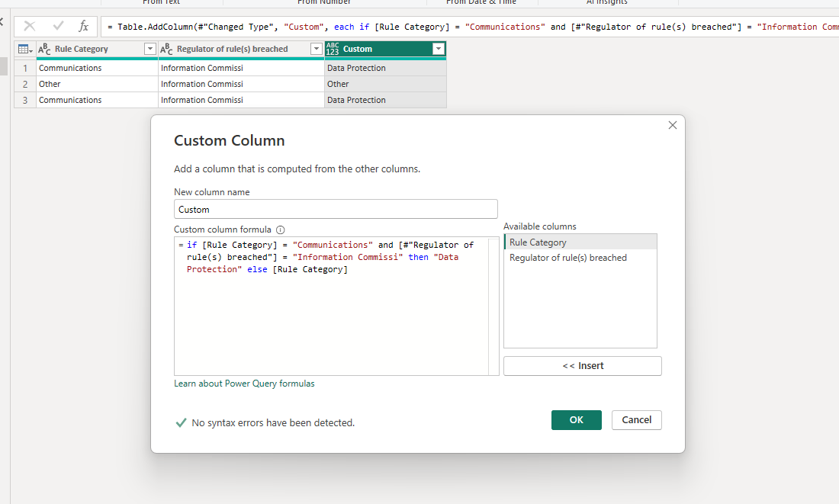
Task: Click the New column name field
Action: 336,209
